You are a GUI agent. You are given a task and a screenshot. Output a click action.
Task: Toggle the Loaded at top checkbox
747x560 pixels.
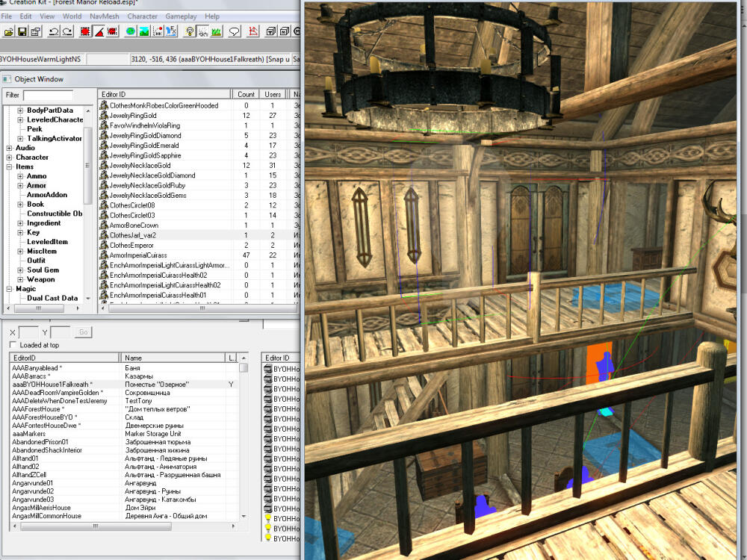[x=13, y=345]
